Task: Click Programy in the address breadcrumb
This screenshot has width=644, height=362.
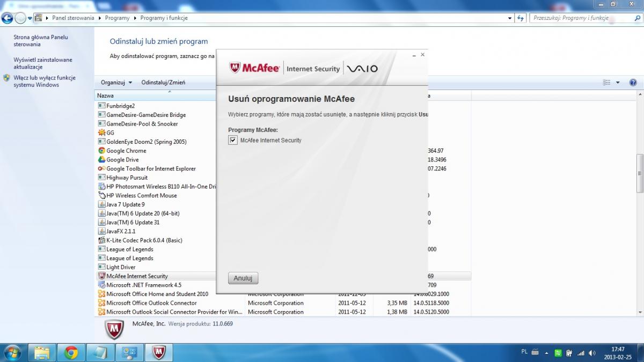Action: (117, 18)
